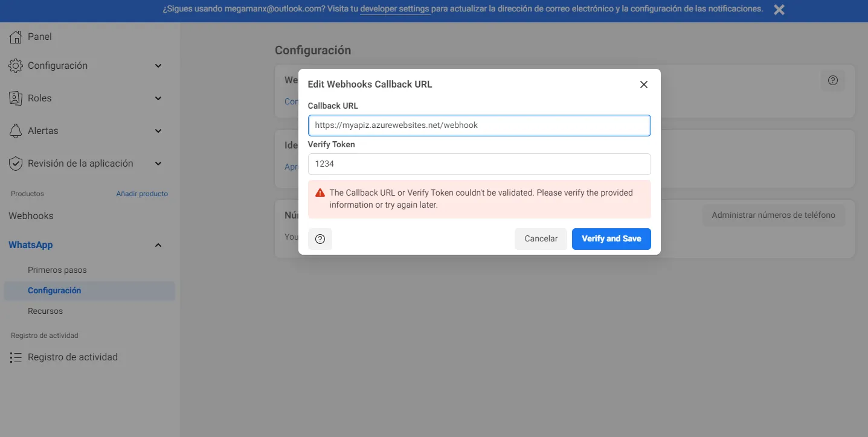Click the help icon in Webhooks card
The width and height of the screenshot is (868, 437).
(833, 80)
